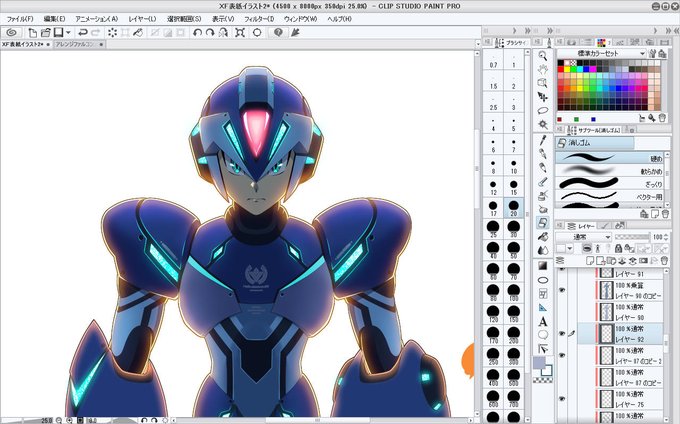Select the Lasso selection tool
680x424 pixels.
coord(543,111)
